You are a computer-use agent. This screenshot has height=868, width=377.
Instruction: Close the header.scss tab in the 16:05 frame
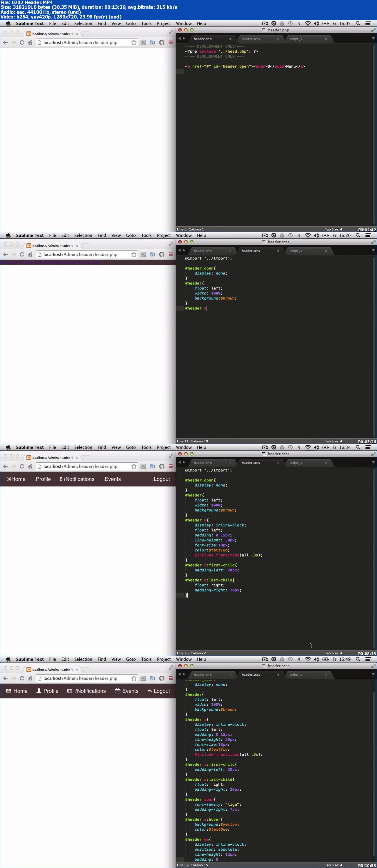coord(278,39)
